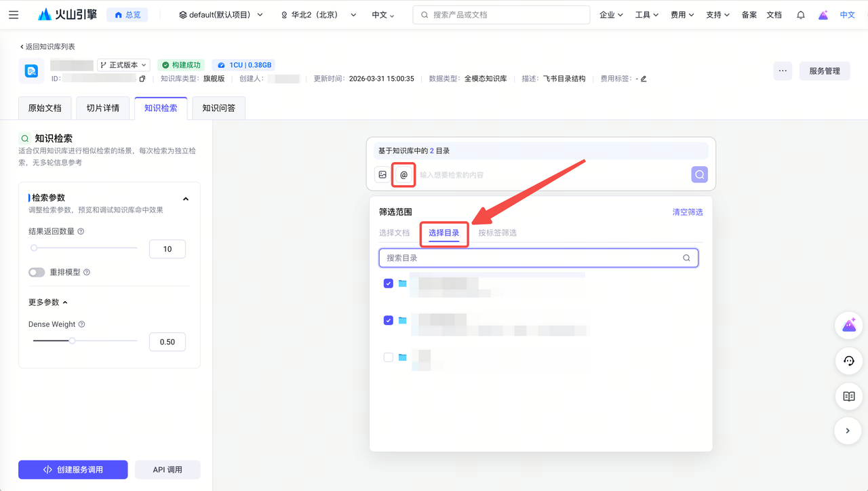Open the 中文 language dropdown near the search bar
Screen dimensions: 868x491
pyautogui.click(x=383, y=14)
